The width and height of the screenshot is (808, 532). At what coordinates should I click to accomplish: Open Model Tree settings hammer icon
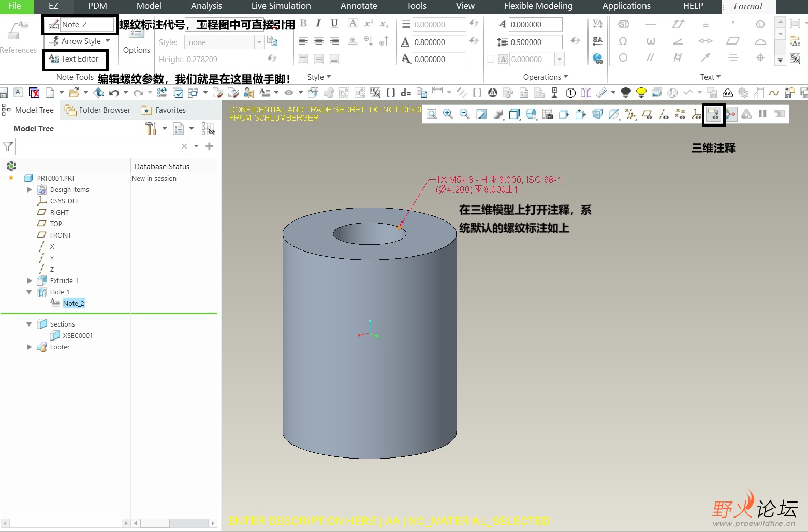pyautogui.click(x=151, y=128)
